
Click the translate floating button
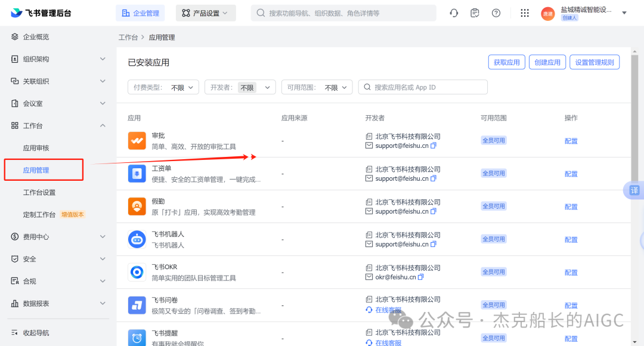634,190
